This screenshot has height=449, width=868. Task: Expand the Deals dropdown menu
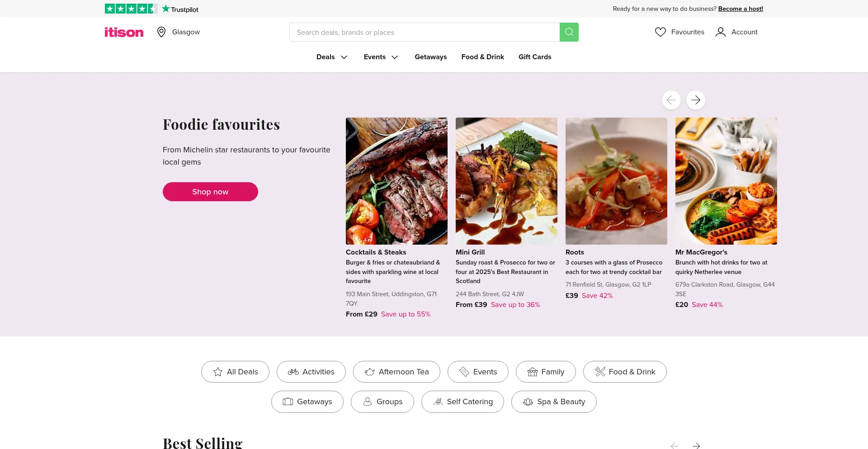point(332,57)
